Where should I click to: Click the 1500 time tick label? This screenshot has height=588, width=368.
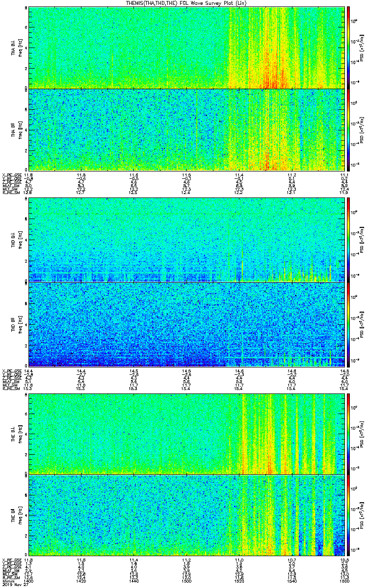[186, 580]
